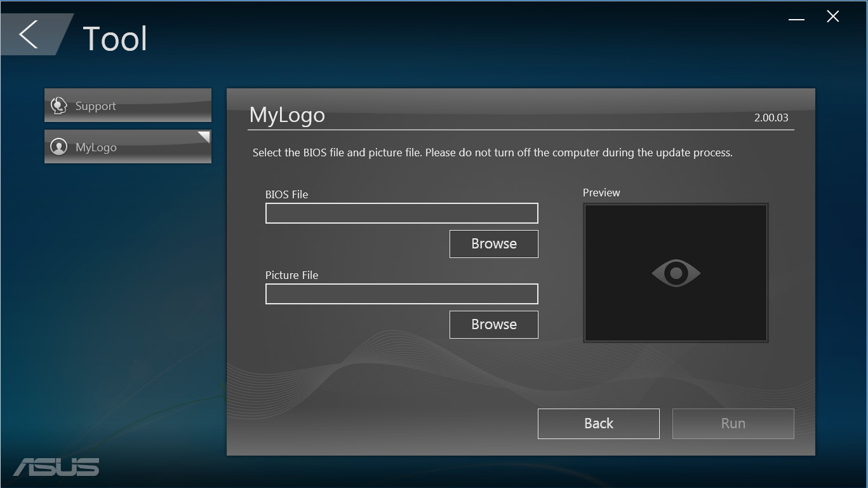Browse for a picture file

(x=494, y=325)
